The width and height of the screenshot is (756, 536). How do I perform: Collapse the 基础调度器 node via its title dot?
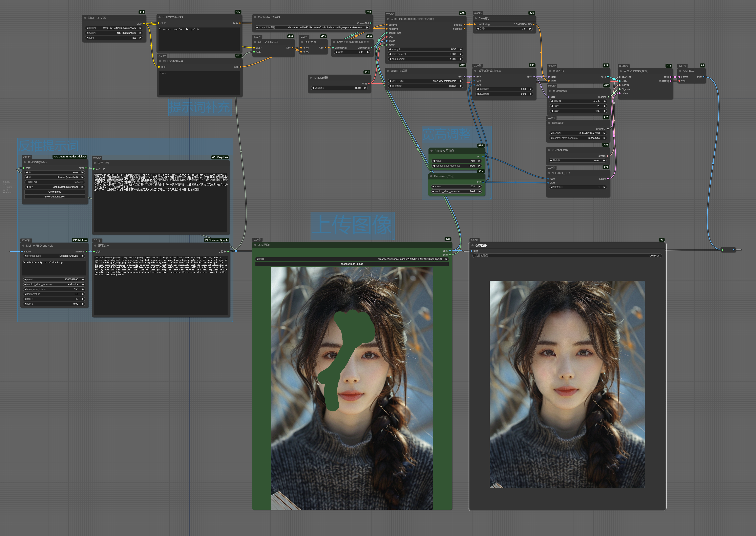550,91
